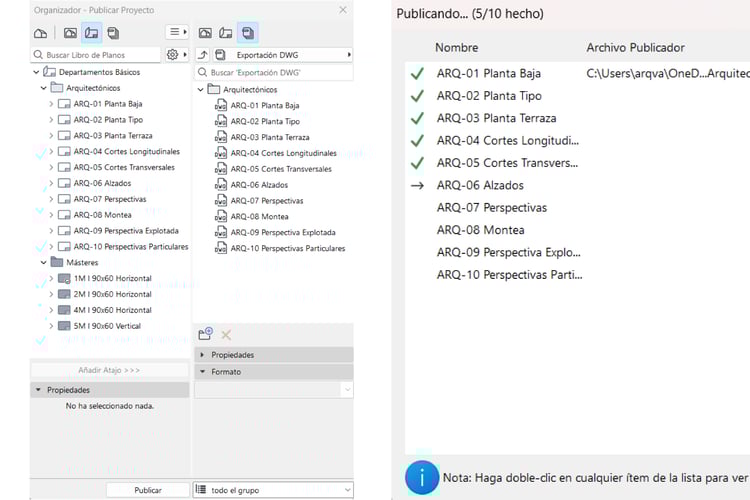Click the new folder icon below publisher tree
750x500 pixels.
pyautogui.click(x=206, y=334)
